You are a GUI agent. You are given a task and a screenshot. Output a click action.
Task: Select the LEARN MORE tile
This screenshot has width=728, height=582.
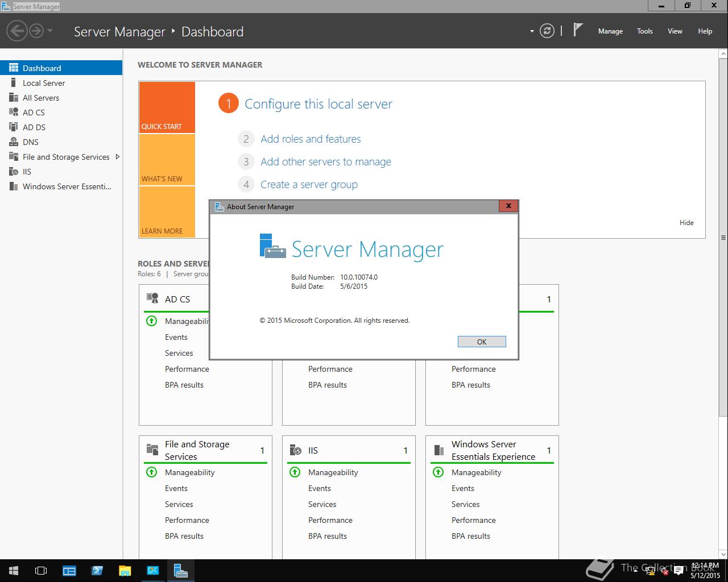click(x=167, y=212)
